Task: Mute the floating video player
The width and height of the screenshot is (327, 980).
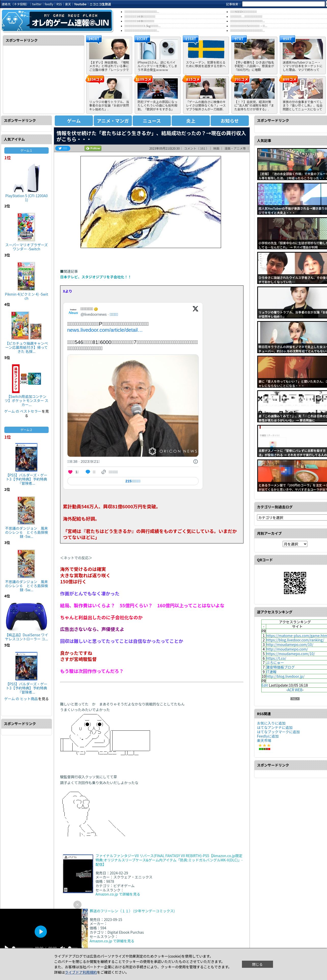Action: [62, 948]
